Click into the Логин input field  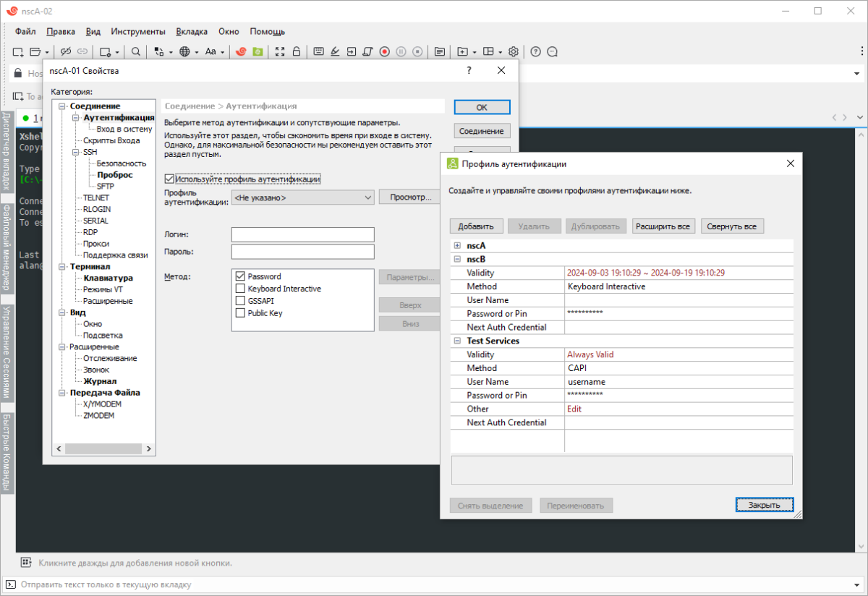(x=302, y=235)
